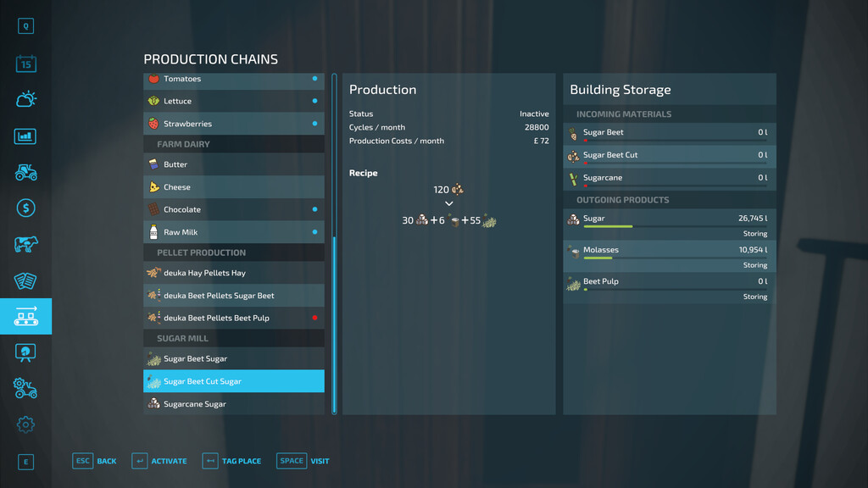868x488 pixels.
Task: Collapse the PELLET PRODUCTION category header
Action: [233, 252]
